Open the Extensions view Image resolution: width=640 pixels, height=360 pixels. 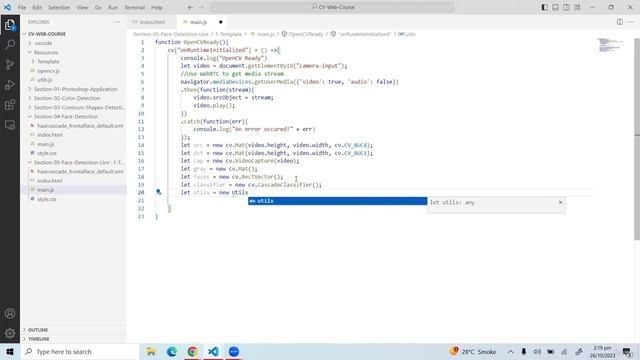tap(10, 105)
